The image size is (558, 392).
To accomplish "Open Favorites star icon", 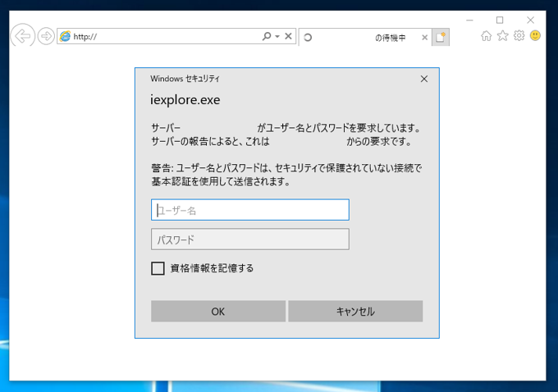I will (x=503, y=35).
